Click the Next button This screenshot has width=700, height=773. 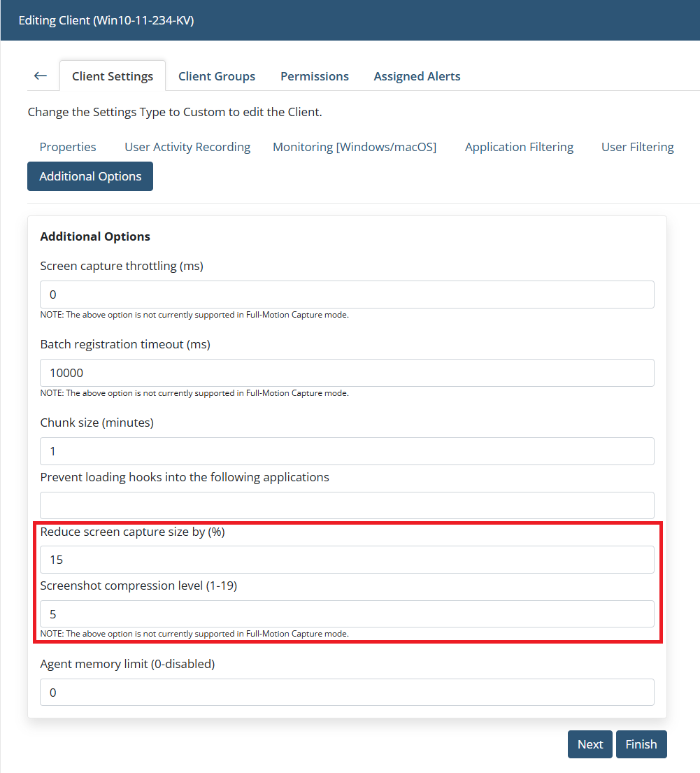click(590, 744)
